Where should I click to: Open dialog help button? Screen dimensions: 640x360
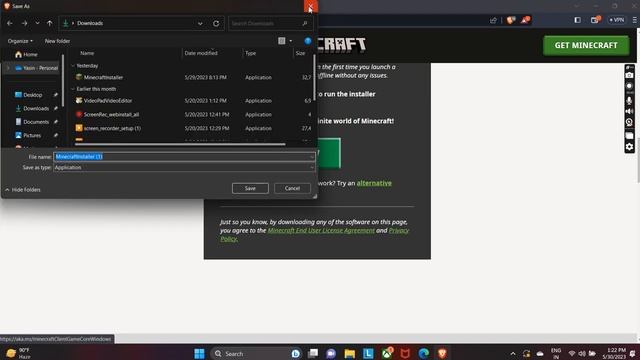tap(308, 41)
